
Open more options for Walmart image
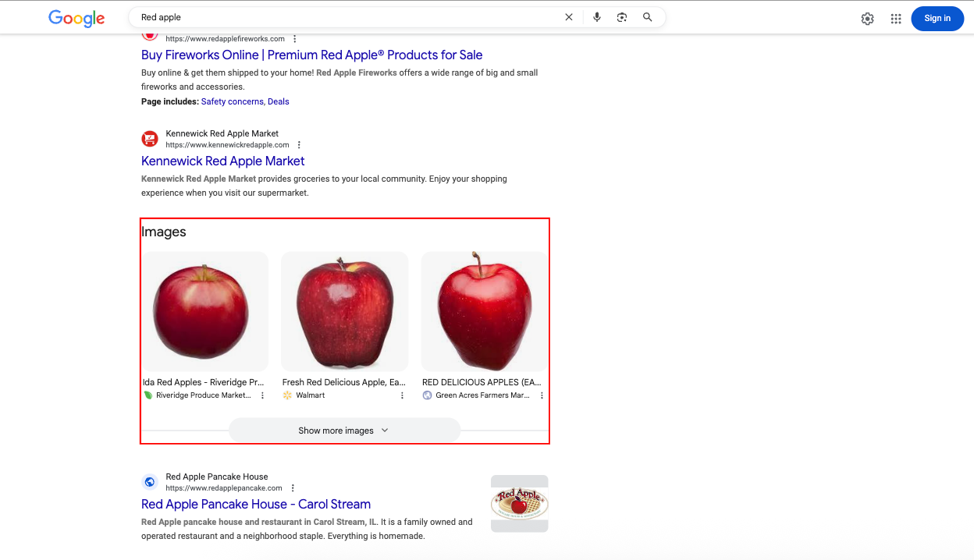coord(402,395)
